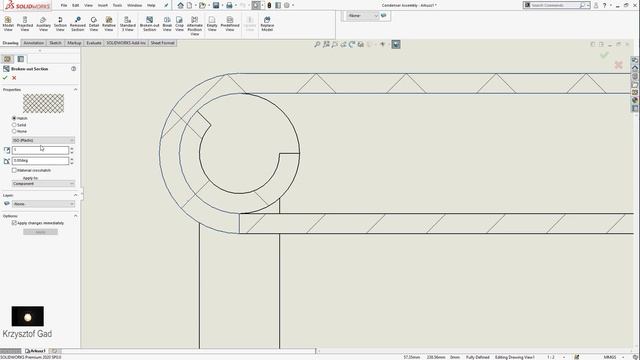Open the Insert menu
The height and width of the screenshot is (360, 640).
point(103,5)
